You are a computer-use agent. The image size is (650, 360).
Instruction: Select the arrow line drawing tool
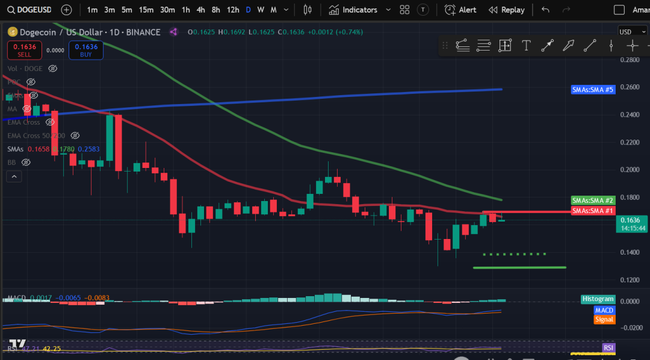[547, 45]
